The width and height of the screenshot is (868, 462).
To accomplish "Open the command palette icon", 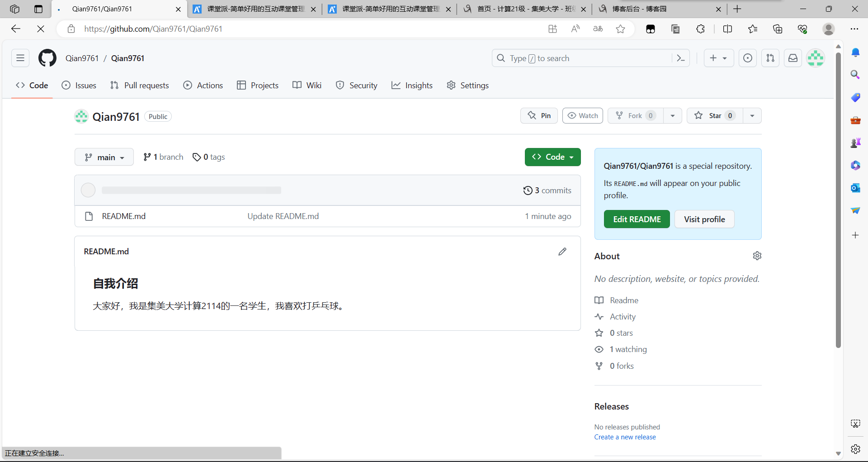I will click(681, 58).
